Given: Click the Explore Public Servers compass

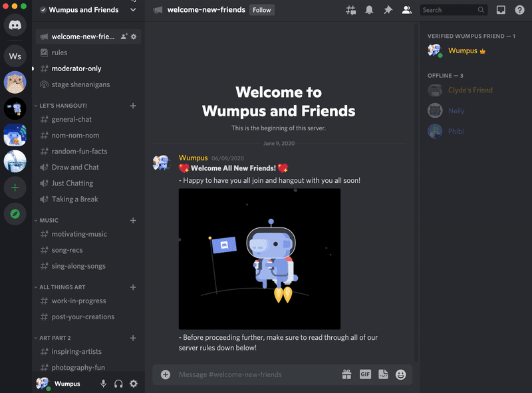Looking at the screenshot, I should [15, 214].
